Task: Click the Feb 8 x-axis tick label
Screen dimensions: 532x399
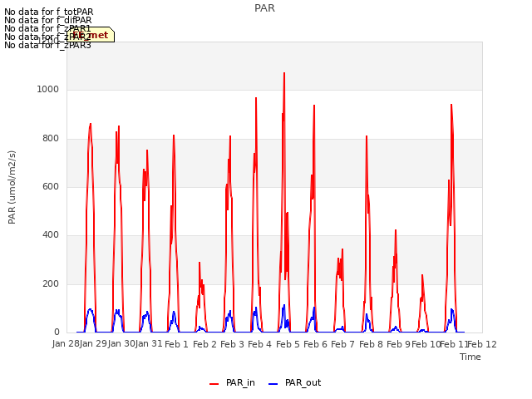Action: coord(371,344)
